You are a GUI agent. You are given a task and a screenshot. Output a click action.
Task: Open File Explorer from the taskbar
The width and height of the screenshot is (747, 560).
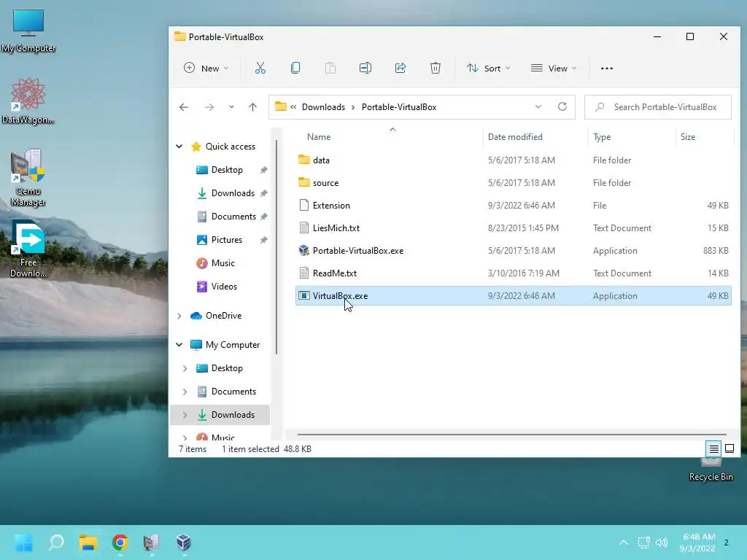click(88, 542)
